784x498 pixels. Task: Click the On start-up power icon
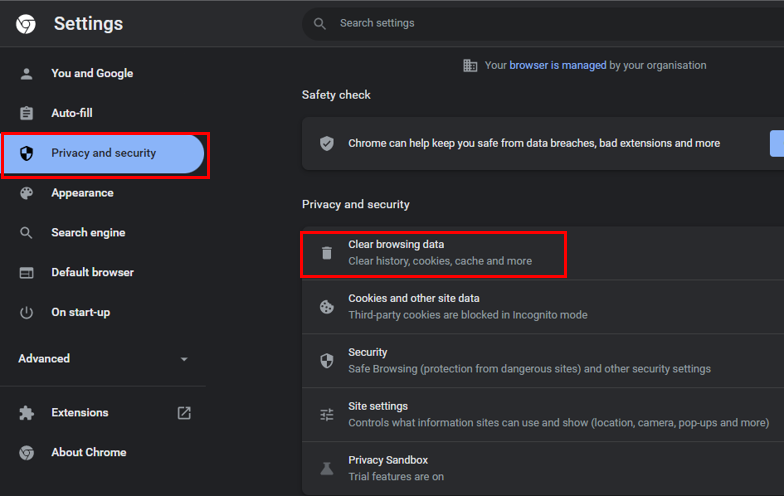pyautogui.click(x=26, y=312)
